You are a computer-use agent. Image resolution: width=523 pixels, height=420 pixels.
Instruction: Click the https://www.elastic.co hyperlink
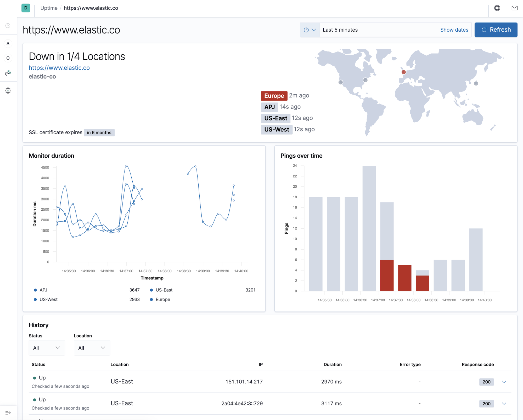pos(60,67)
